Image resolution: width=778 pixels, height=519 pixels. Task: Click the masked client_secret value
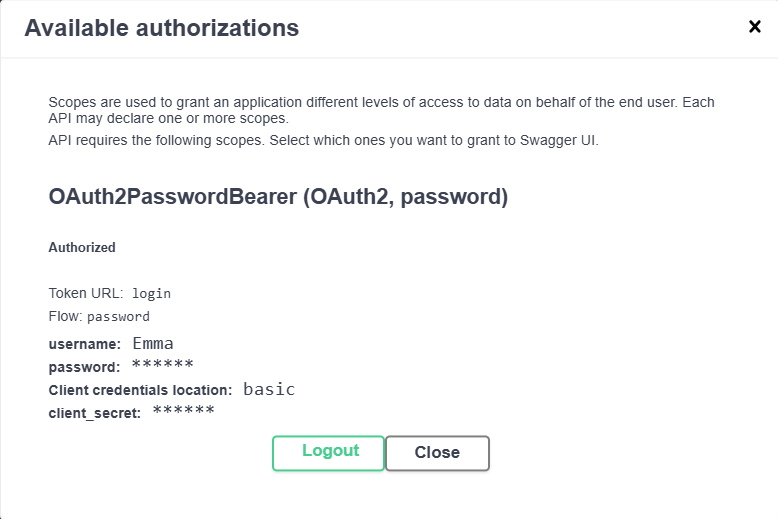coord(183,411)
